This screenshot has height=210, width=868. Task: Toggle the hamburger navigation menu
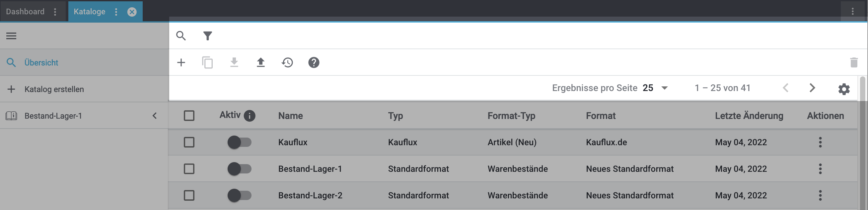pos(11,36)
